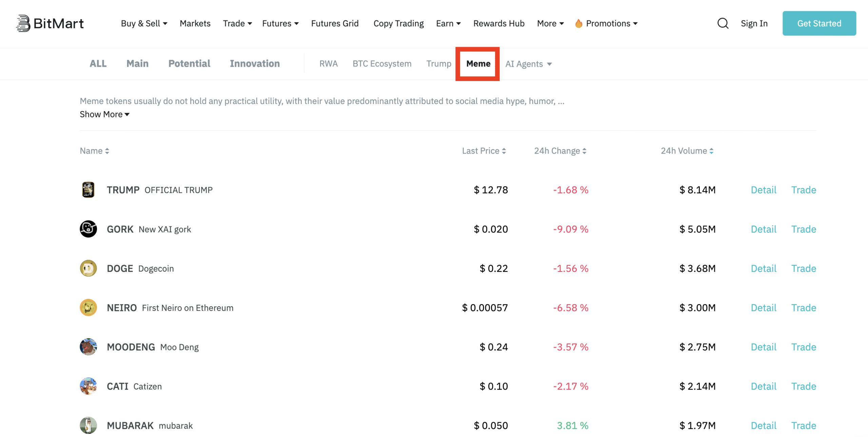Expand the Show More description

(x=104, y=114)
